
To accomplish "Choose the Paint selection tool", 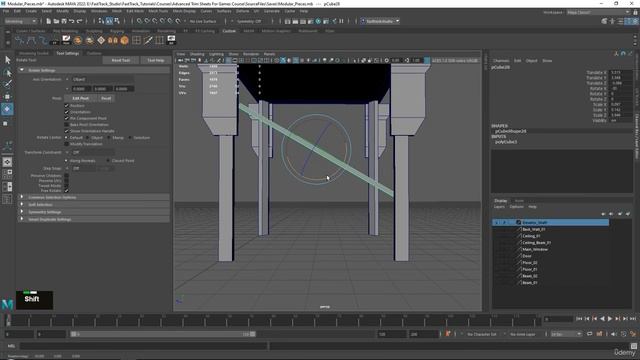I will 7,84.
